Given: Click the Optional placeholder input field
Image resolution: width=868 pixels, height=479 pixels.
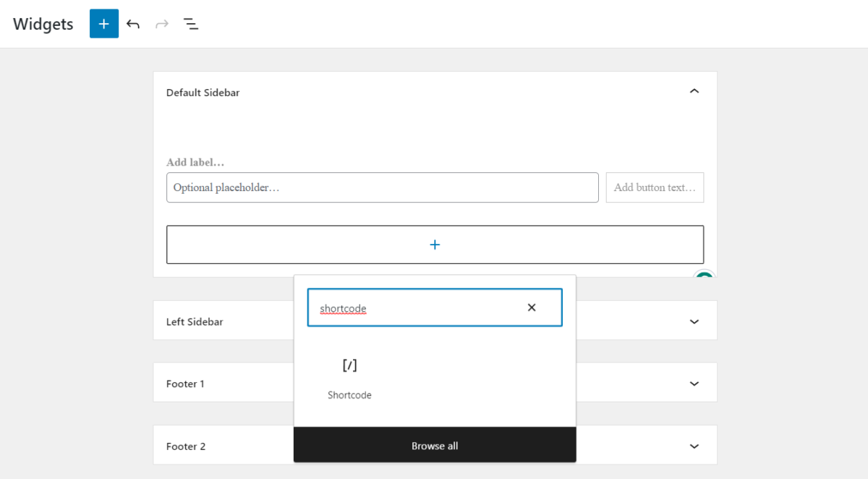Looking at the screenshot, I should [x=383, y=187].
